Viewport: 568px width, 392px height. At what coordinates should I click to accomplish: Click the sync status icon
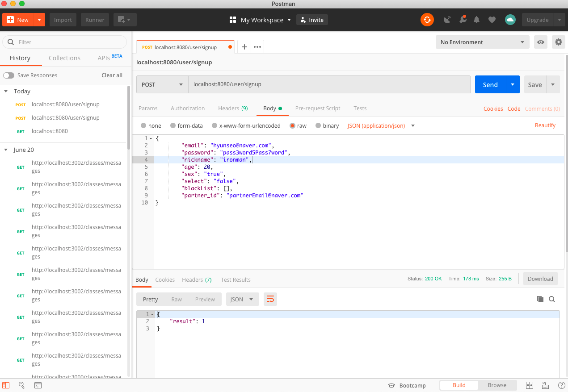pos(427,20)
